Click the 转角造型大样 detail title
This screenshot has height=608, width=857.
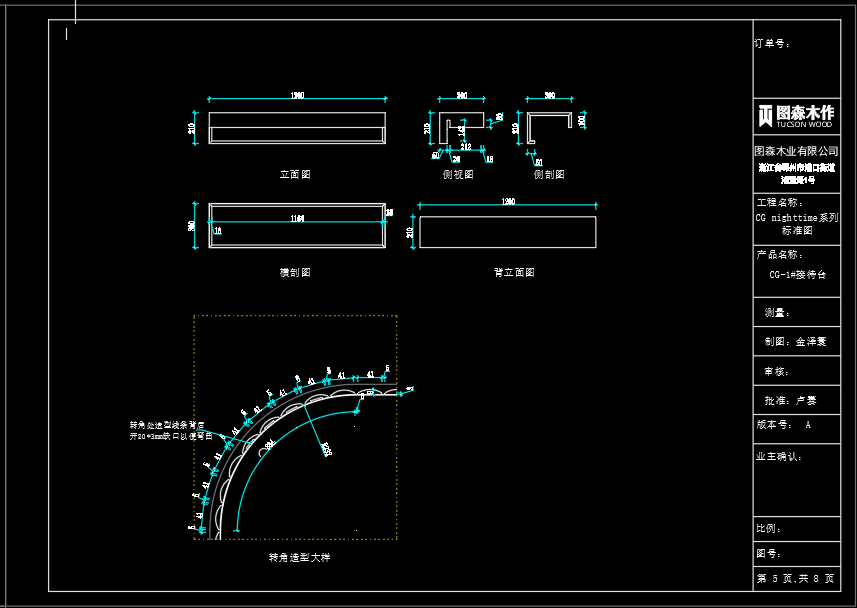[x=299, y=557]
